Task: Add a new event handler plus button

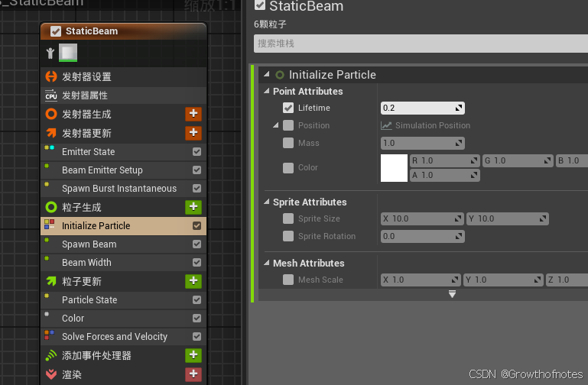Action: pos(193,355)
